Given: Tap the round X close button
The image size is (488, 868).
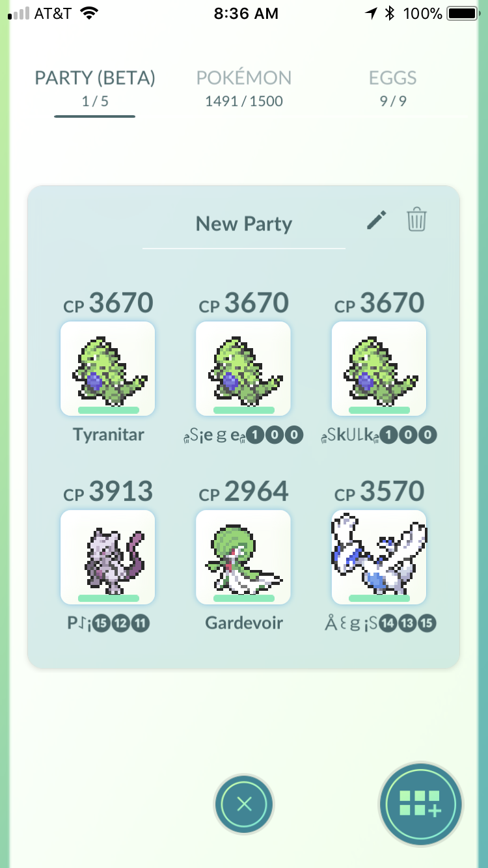Looking at the screenshot, I should click(x=244, y=805).
